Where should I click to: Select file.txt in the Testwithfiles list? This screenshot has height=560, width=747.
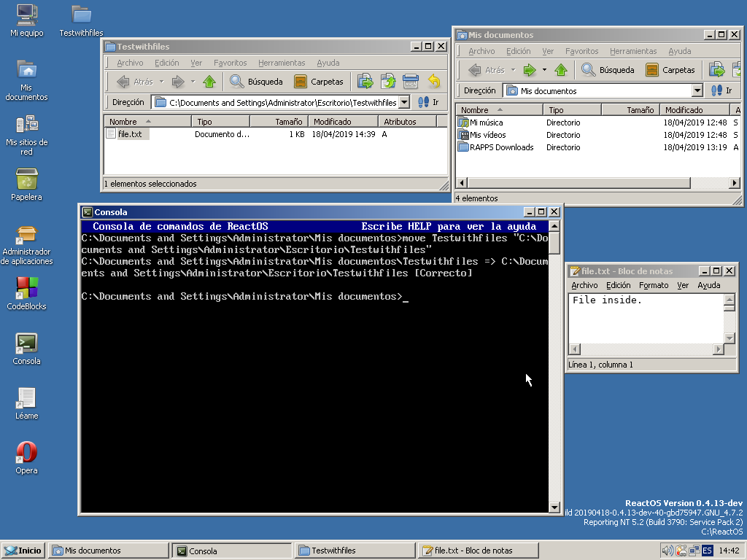130,134
